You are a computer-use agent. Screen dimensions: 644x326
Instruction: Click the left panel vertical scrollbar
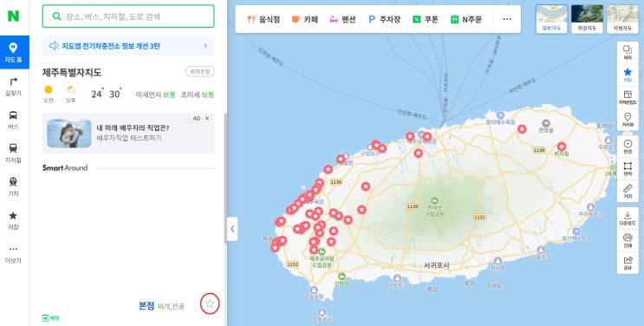pos(225,179)
